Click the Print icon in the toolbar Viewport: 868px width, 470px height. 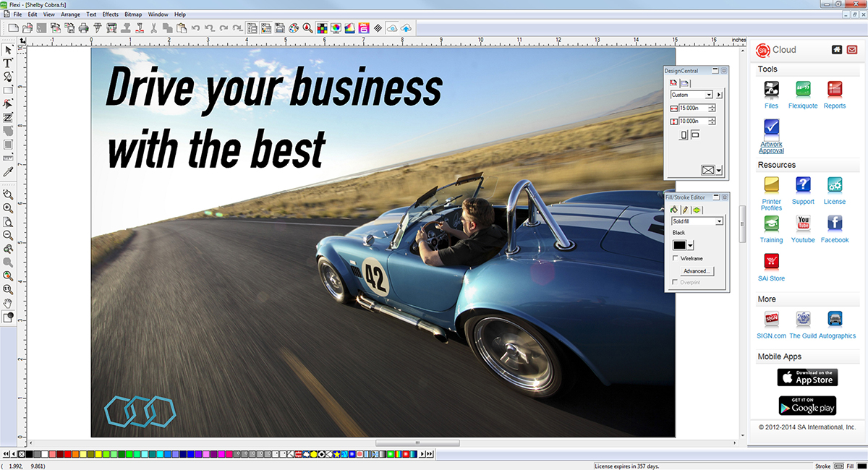[83, 28]
